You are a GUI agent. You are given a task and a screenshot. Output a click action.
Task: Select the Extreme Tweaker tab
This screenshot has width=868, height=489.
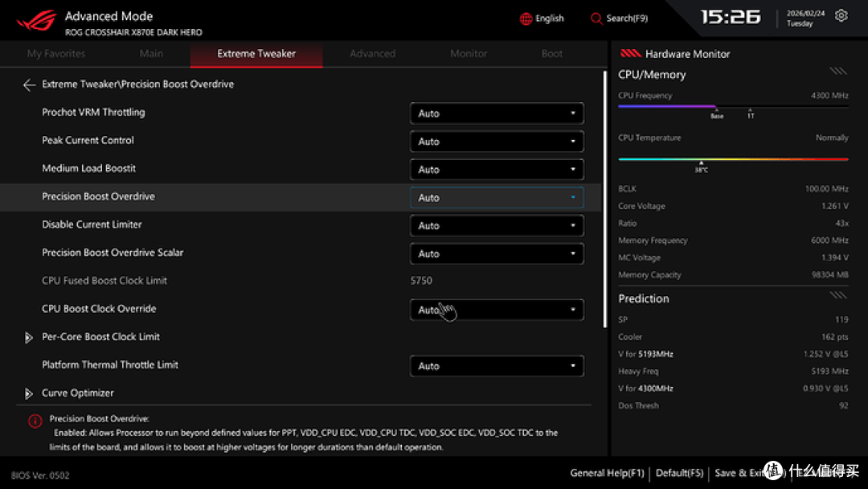[256, 54]
